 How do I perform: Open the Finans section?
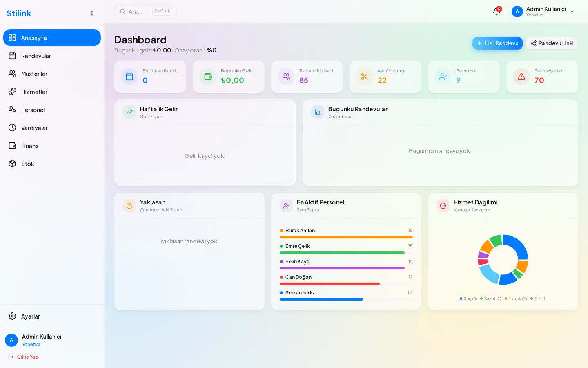click(x=52, y=146)
